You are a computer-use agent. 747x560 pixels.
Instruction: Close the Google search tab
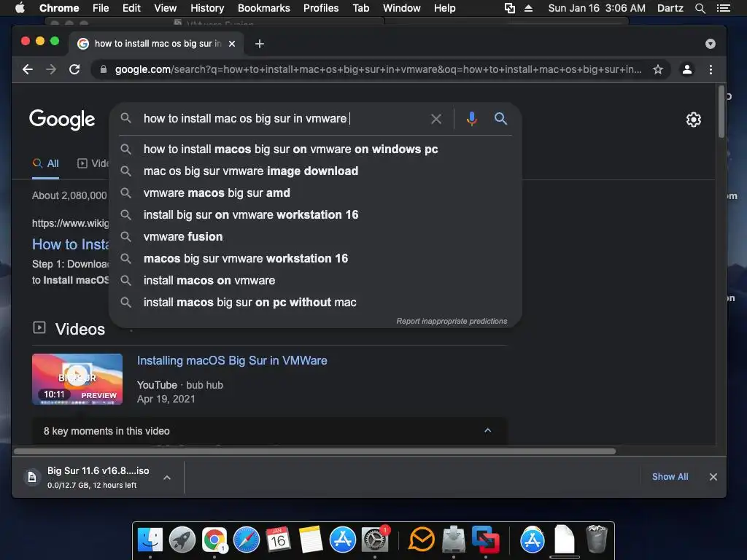point(232,44)
